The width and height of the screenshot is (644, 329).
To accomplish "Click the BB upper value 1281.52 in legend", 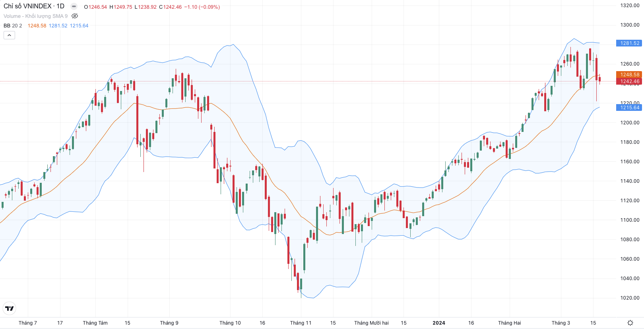I will [x=58, y=26].
